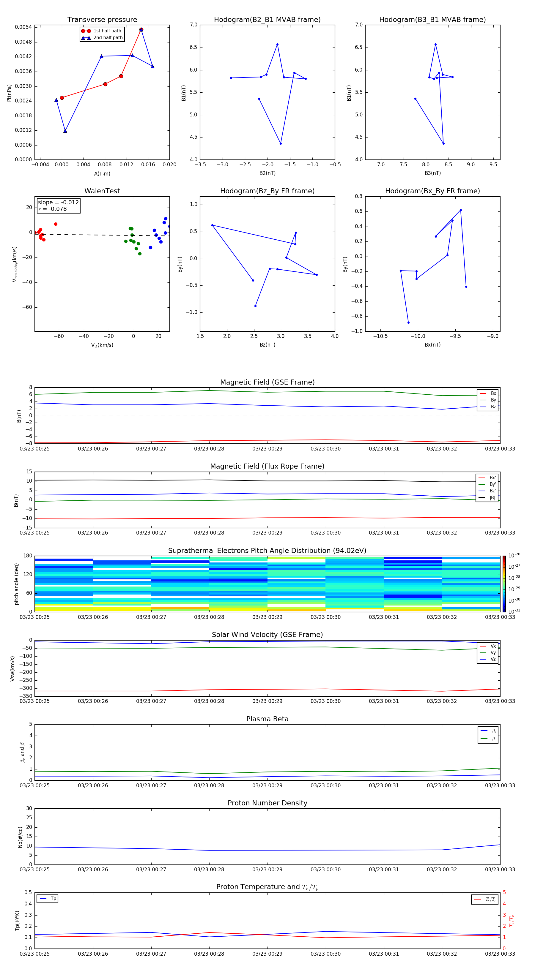Click the 'Vx' legend entry in velocity plot

coord(488,646)
